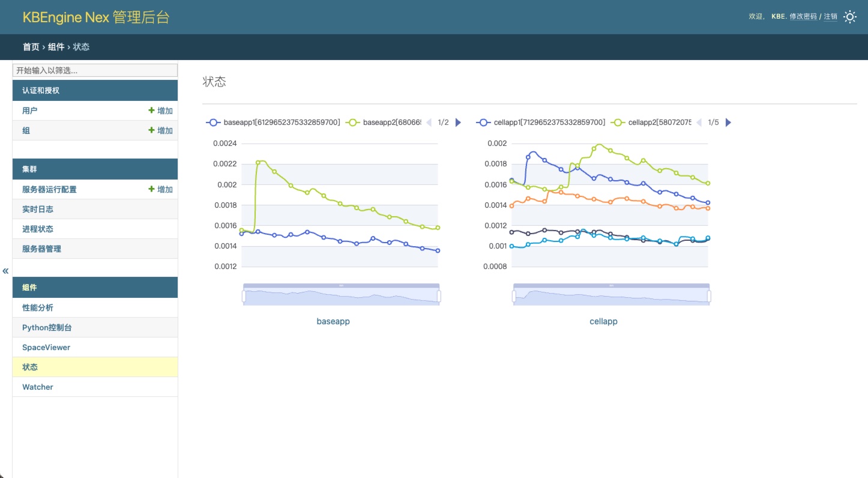Go to the previous cellapp legend page arrow
This screenshot has width=868, height=478.
point(699,123)
